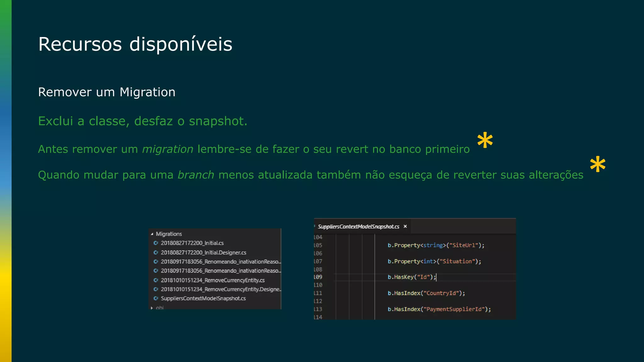Viewport: 644px width, 362px height.
Task: Open SuppliersContextModelSnapshot.cs in the tree
Action: click(x=203, y=298)
